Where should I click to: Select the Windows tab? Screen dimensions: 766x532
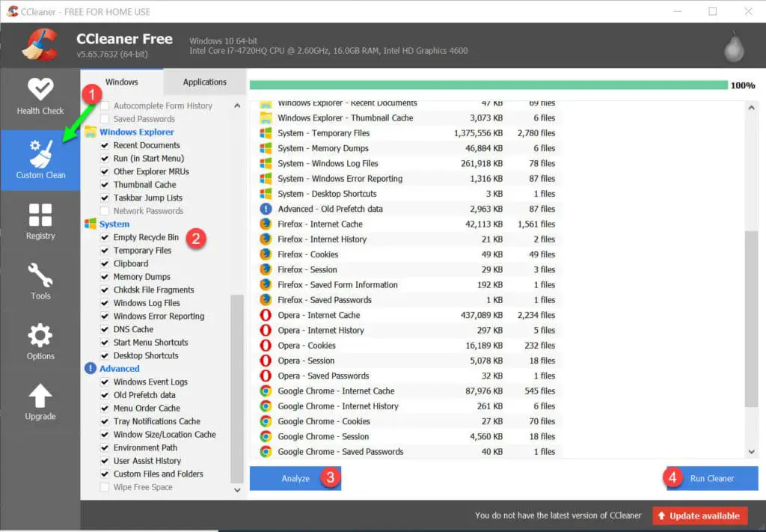tap(121, 82)
